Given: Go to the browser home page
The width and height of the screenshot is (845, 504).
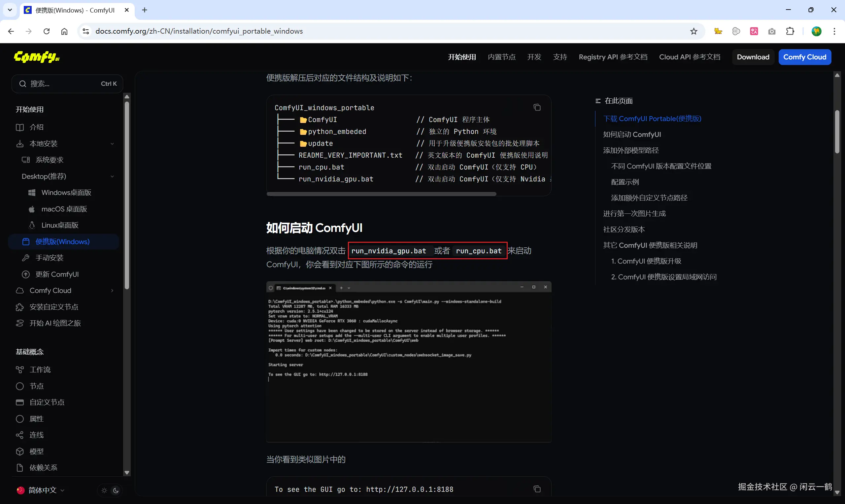Looking at the screenshot, I should point(64,31).
